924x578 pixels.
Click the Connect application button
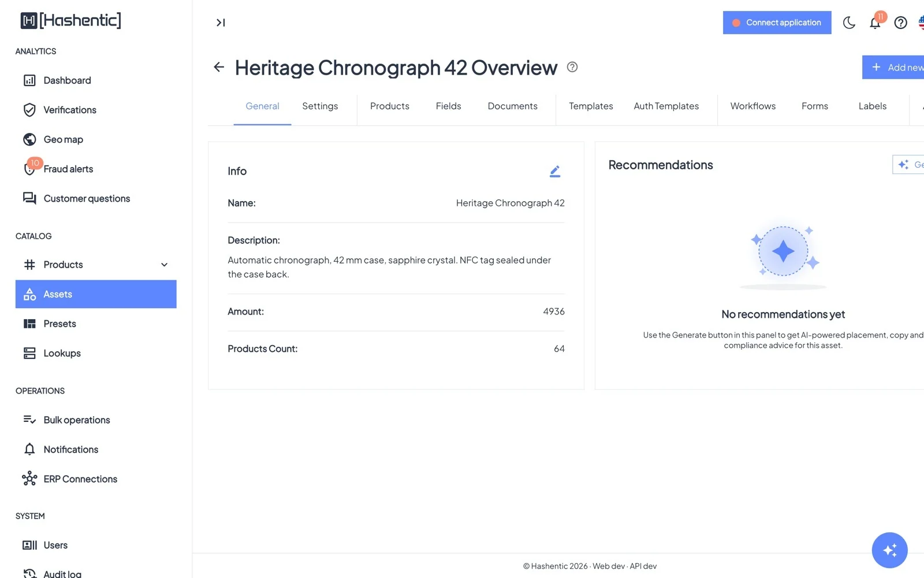(x=777, y=23)
